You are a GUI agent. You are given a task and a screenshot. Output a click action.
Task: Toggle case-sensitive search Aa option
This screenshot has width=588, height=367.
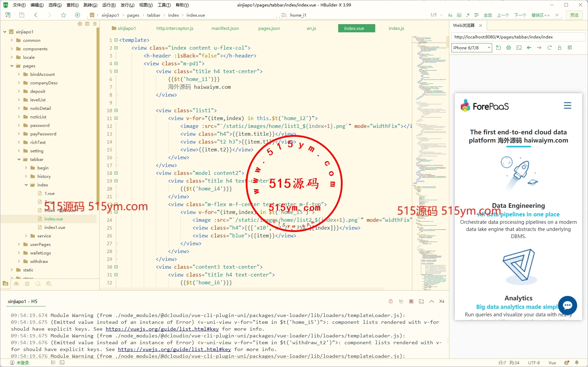pyautogui.click(x=450, y=15)
